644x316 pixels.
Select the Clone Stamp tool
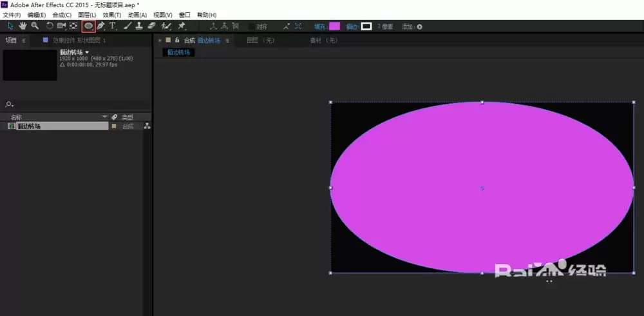tap(139, 26)
